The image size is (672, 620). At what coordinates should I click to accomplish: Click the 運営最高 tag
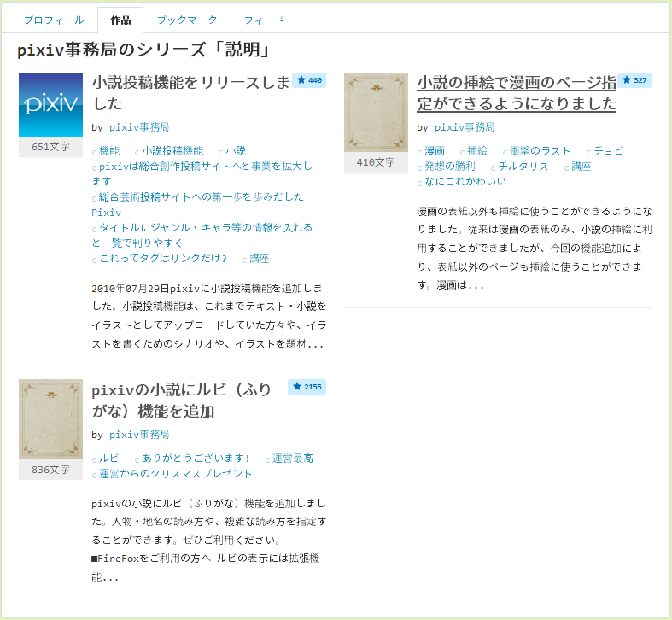pyautogui.click(x=293, y=459)
